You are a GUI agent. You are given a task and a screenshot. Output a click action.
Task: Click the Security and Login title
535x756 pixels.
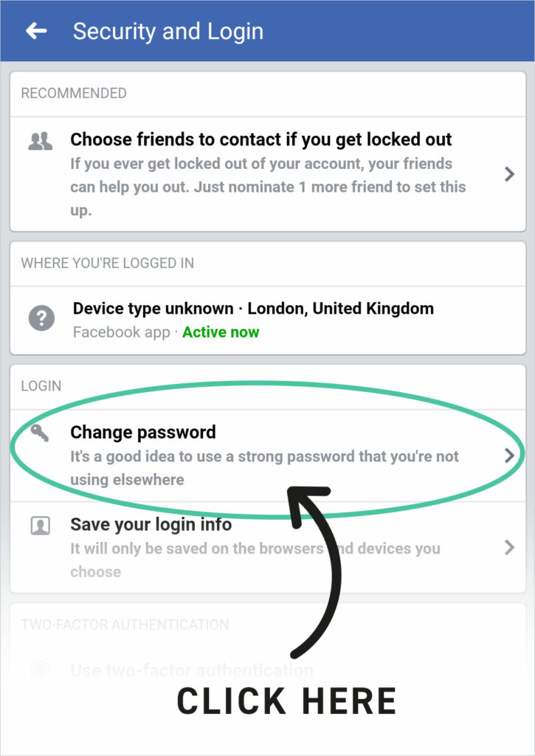click(168, 31)
